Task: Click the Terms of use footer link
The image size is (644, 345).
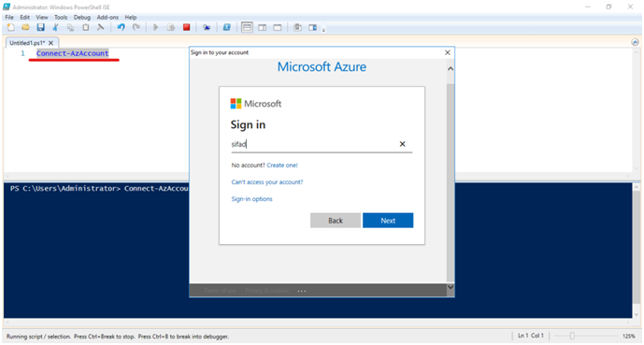Action: (221, 291)
